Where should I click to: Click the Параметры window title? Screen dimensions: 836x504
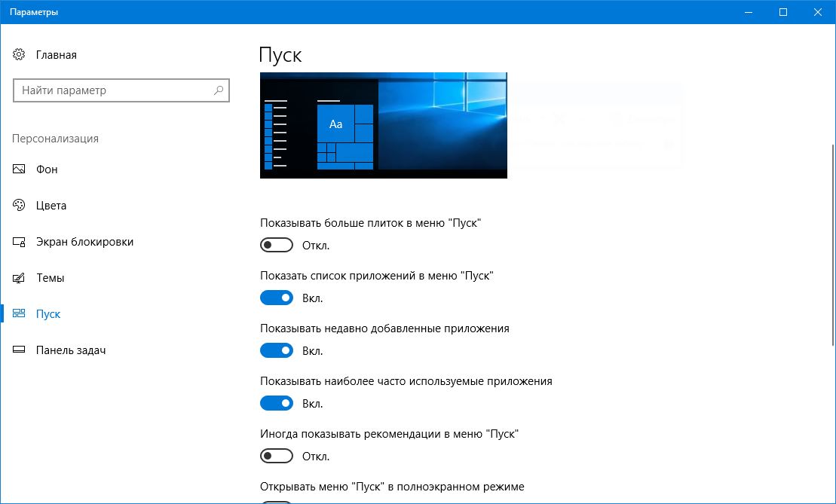tap(34, 12)
